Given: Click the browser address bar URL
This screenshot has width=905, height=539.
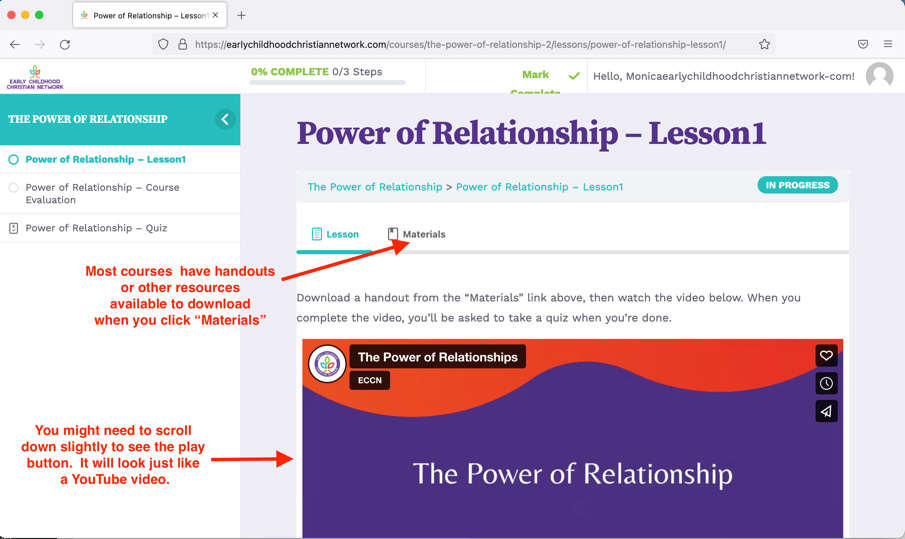Looking at the screenshot, I should pos(460,44).
